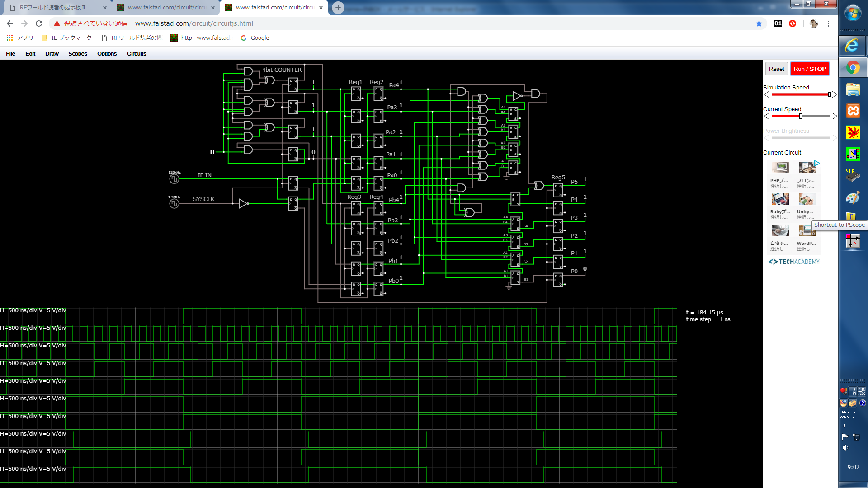The width and height of the screenshot is (868, 488).
Task: Open the IE ブックマーク folder
Action: pos(66,38)
